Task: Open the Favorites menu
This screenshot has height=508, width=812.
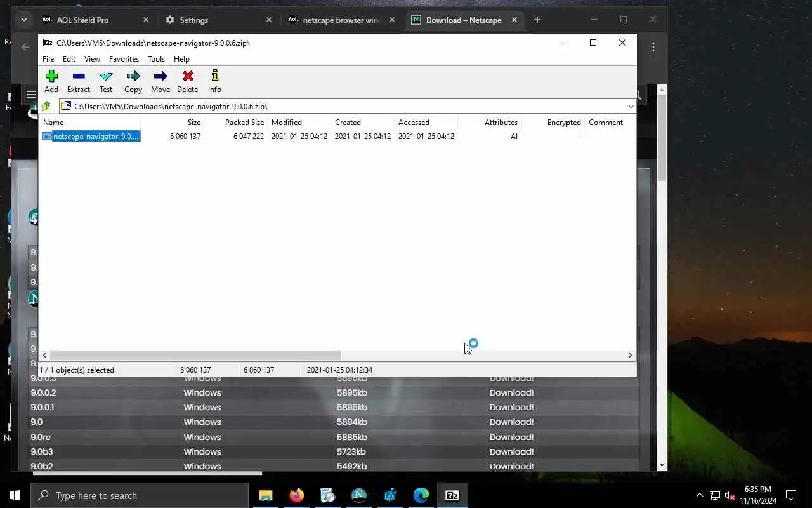Action: point(124,59)
